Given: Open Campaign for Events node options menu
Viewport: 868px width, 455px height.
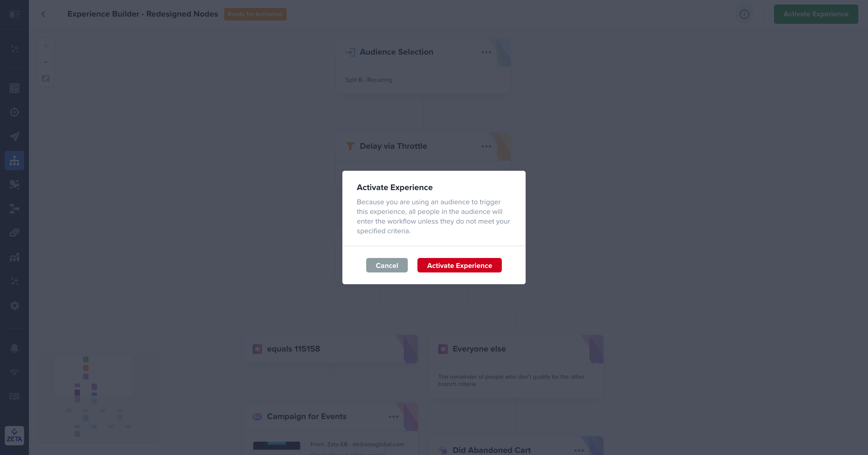Looking at the screenshot, I should tap(393, 417).
